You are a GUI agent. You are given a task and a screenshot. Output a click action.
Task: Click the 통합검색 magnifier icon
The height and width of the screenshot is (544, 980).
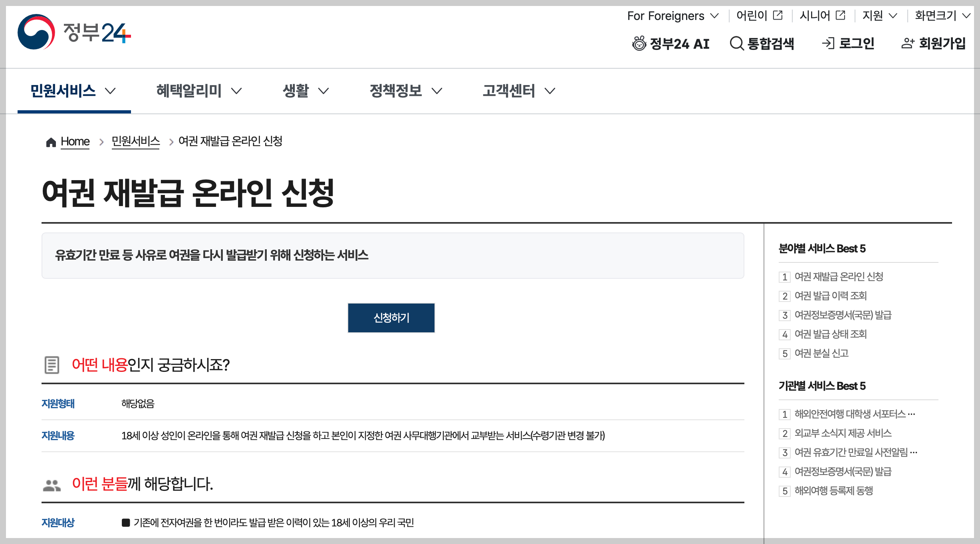click(736, 43)
